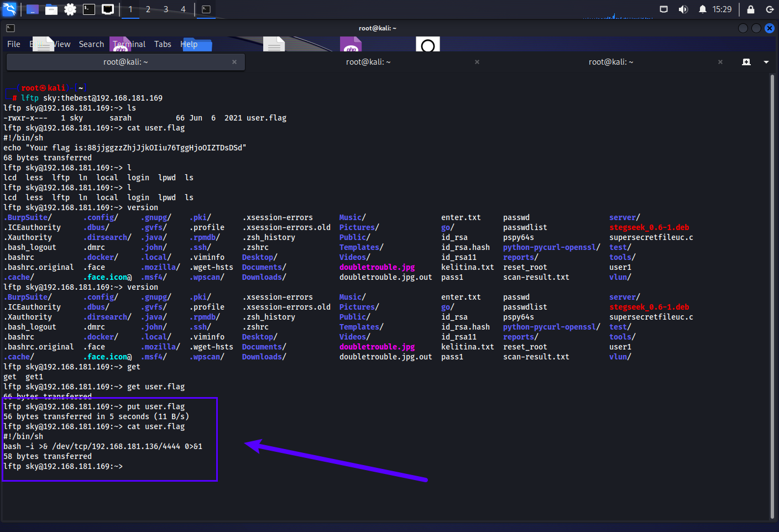Expand the tab list dropdown arrow
779x532 pixels.
(x=766, y=62)
